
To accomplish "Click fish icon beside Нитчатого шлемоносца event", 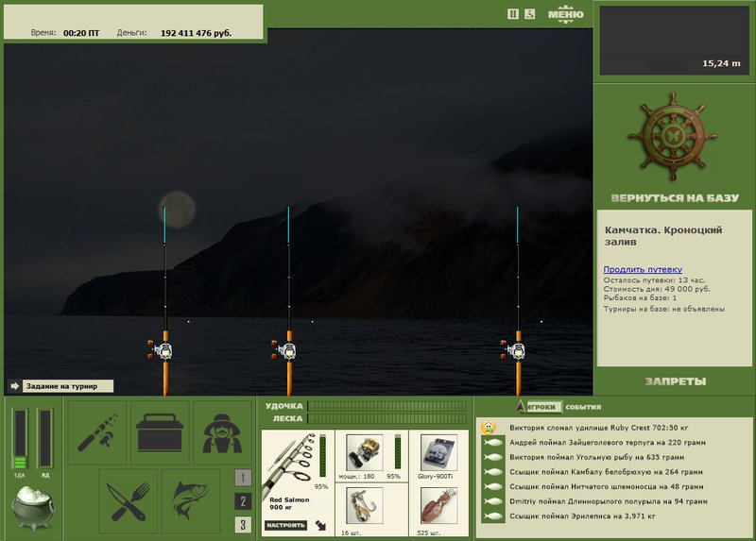I will click(x=492, y=486).
